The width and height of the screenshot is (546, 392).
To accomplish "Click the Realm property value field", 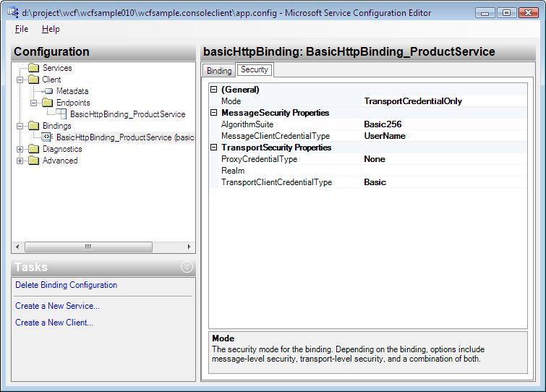I will click(443, 171).
